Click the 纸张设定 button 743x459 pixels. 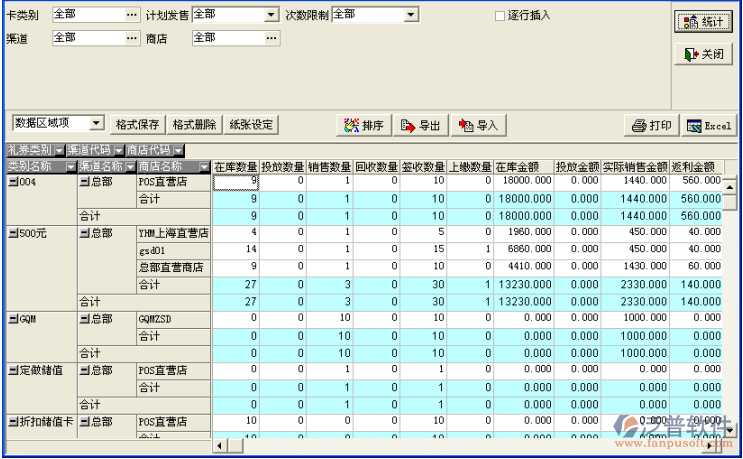(x=251, y=125)
